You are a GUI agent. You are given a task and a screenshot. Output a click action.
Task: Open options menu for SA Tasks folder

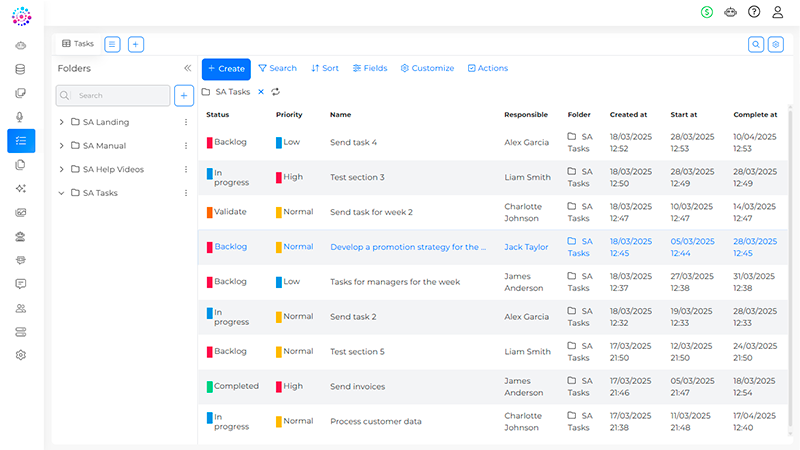186,193
